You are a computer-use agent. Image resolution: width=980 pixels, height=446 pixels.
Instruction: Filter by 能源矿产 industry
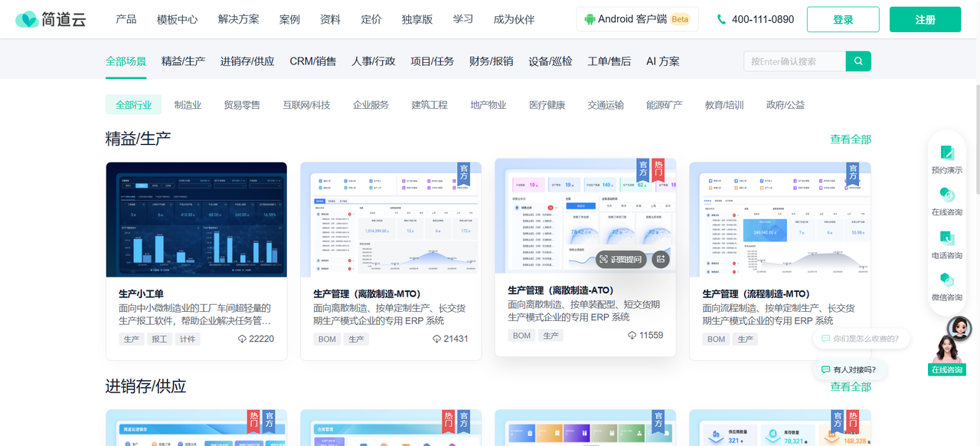(665, 105)
